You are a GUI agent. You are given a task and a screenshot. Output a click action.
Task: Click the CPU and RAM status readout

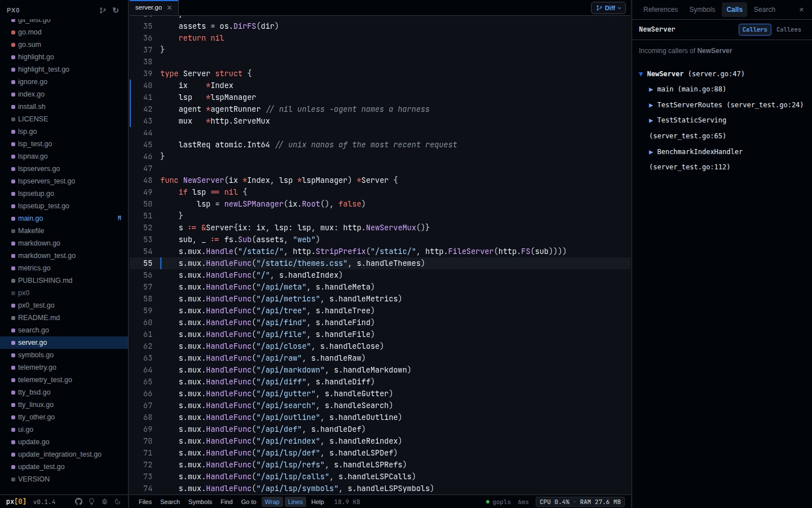pyautogui.click(x=580, y=502)
